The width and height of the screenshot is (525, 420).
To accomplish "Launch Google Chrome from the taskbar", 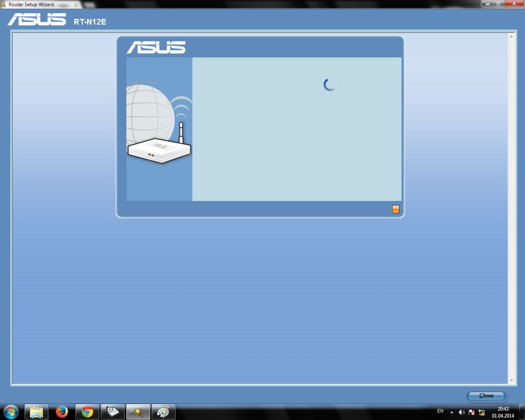I will pos(87,412).
